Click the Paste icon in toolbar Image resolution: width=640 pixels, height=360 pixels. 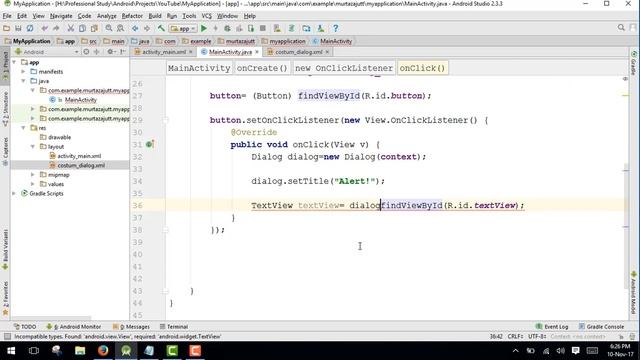click(94, 28)
